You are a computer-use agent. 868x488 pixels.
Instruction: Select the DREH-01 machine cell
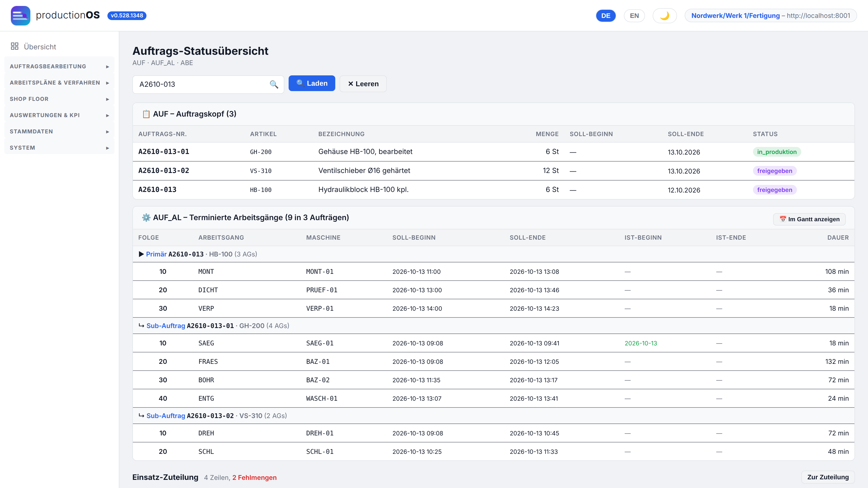pyautogui.click(x=320, y=433)
